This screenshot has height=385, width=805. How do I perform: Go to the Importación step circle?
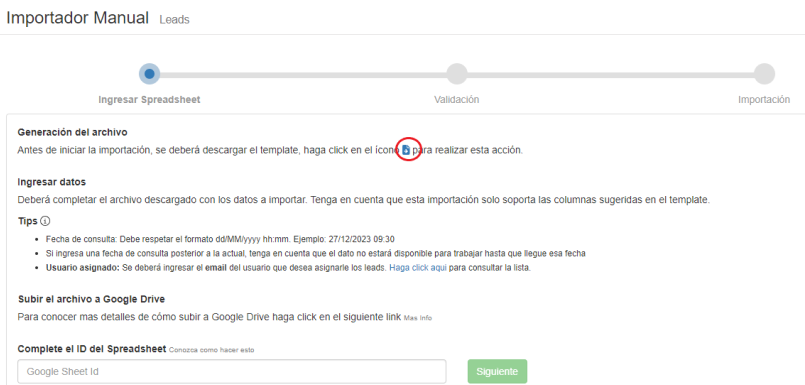764,74
